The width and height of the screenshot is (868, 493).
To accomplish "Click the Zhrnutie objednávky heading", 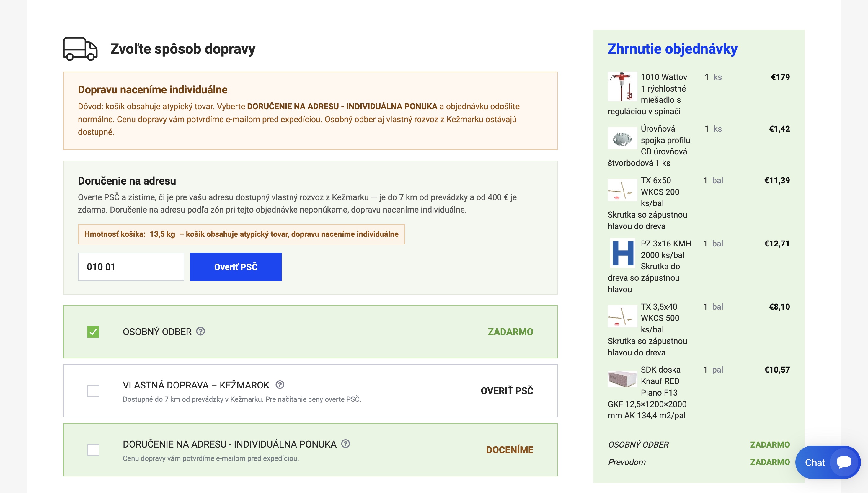I will tap(672, 49).
